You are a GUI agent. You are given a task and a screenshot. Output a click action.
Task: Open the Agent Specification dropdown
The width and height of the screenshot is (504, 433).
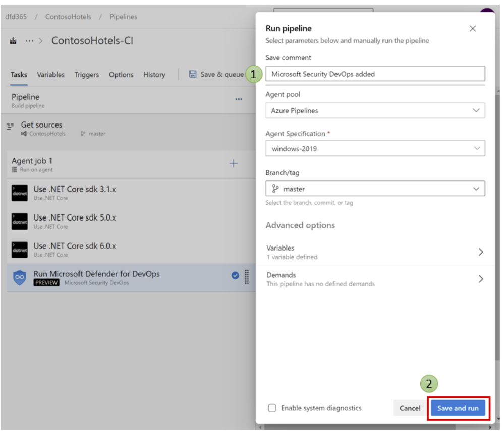click(375, 148)
